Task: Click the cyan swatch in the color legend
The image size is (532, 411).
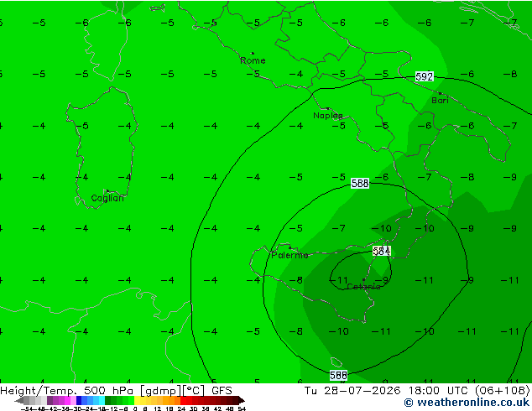Action: [x=102, y=400]
